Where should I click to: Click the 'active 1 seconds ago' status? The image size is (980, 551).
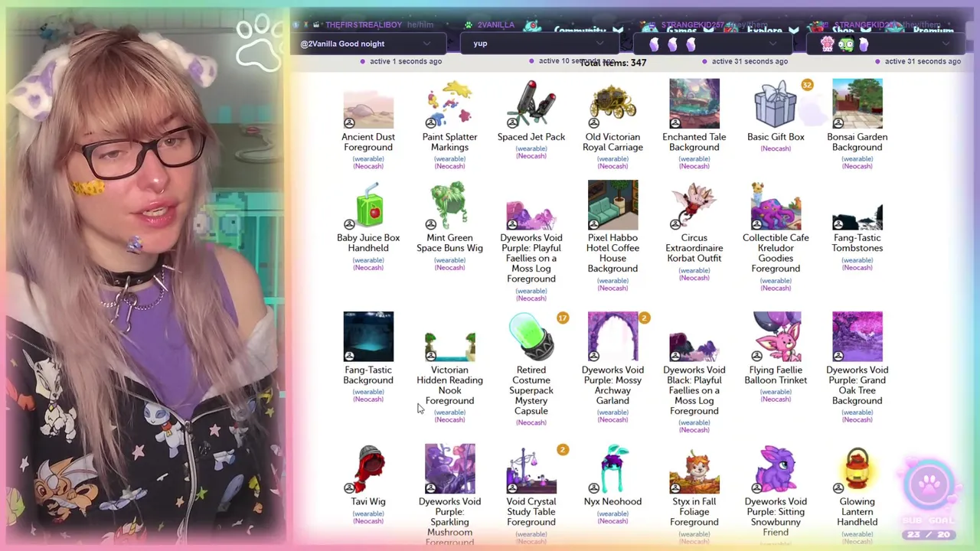pos(406,61)
